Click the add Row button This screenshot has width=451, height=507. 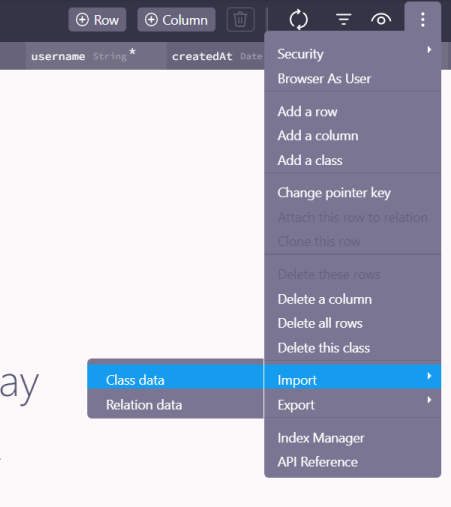click(97, 20)
